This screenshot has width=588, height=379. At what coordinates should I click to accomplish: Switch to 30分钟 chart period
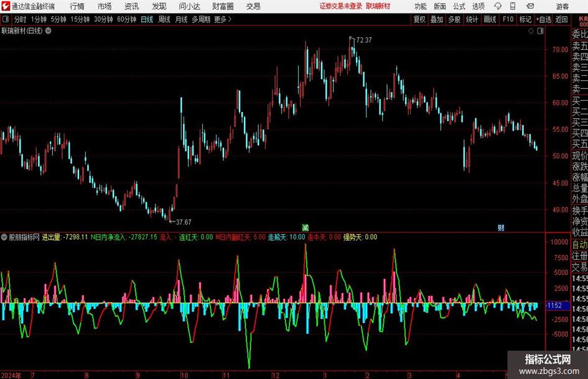103,19
